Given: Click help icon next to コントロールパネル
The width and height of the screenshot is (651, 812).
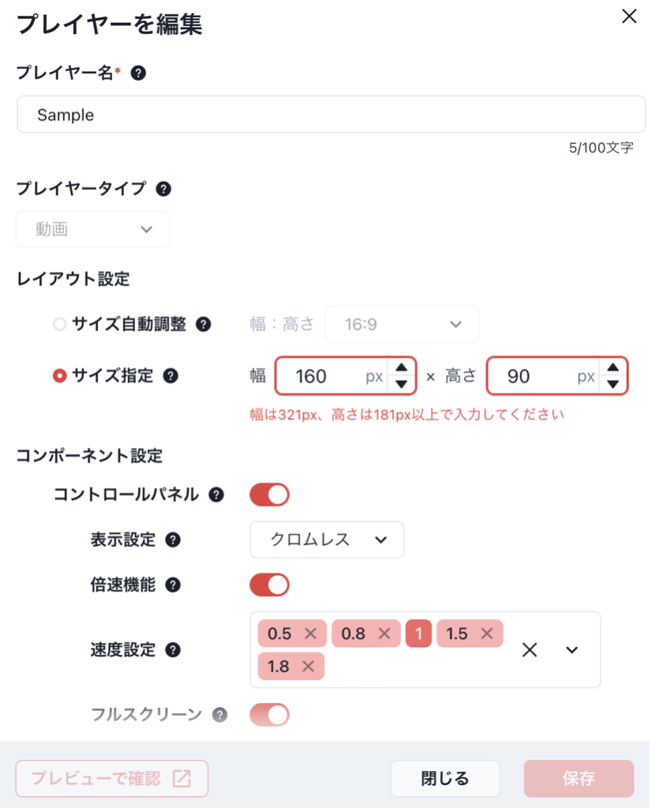Looking at the screenshot, I should (x=216, y=495).
